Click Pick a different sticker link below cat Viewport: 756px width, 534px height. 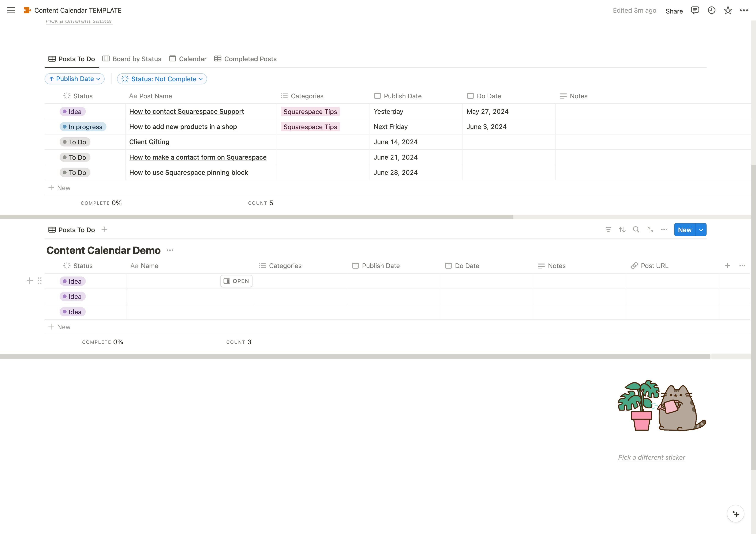click(x=651, y=457)
